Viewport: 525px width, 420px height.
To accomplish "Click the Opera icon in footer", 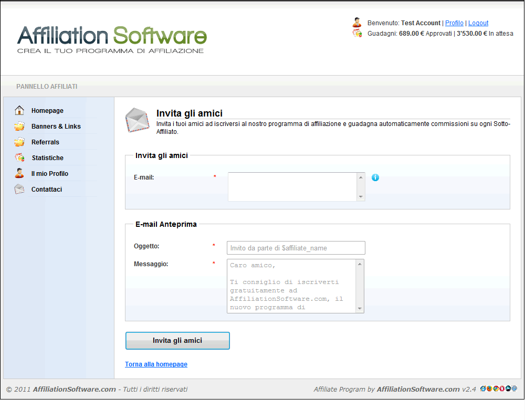I will (502, 388).
